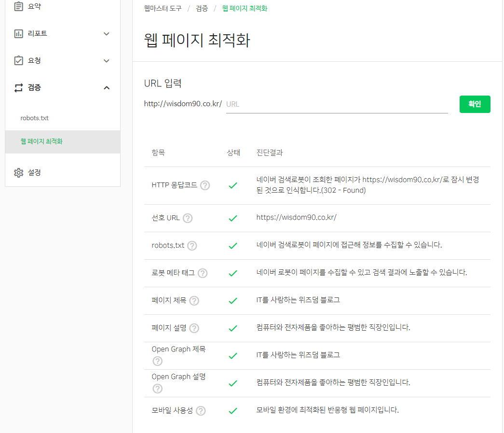This screenshot has height=433, width=504.
Task: Click the success check beside 페이지 제목
Action: (233, 300)
